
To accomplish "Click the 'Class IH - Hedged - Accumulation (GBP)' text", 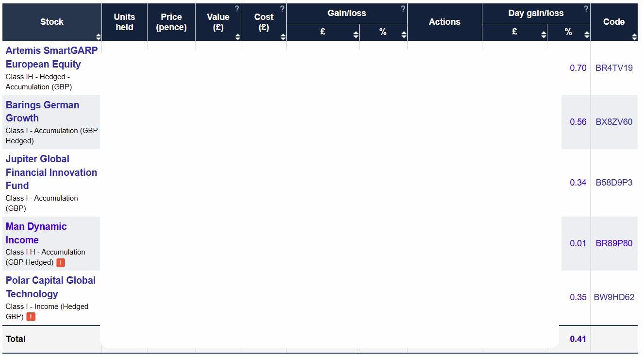I will click(x=38, y=82).
